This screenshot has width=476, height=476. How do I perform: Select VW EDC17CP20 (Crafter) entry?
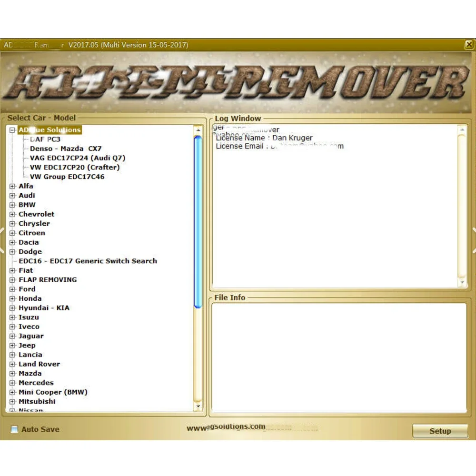coord(75,168)
